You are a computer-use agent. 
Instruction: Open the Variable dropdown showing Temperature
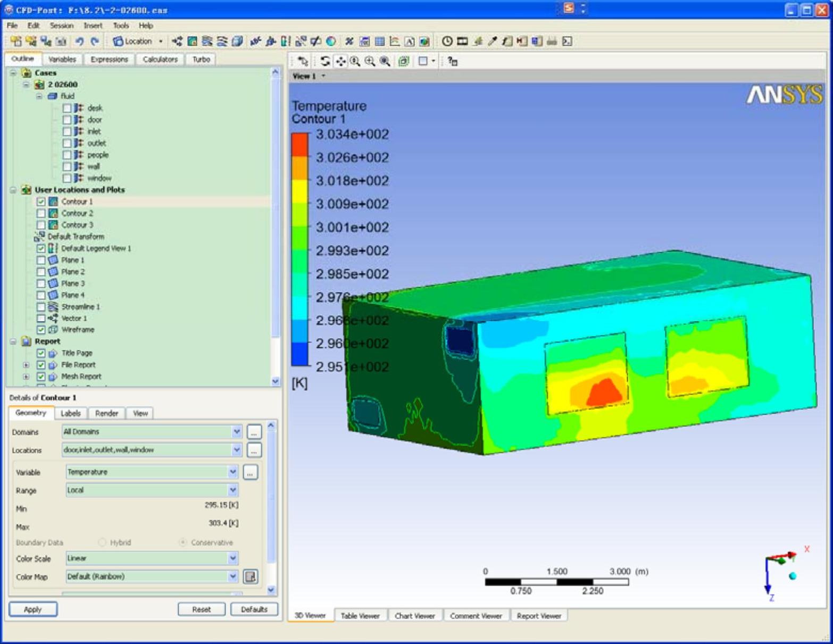point(232,472)
